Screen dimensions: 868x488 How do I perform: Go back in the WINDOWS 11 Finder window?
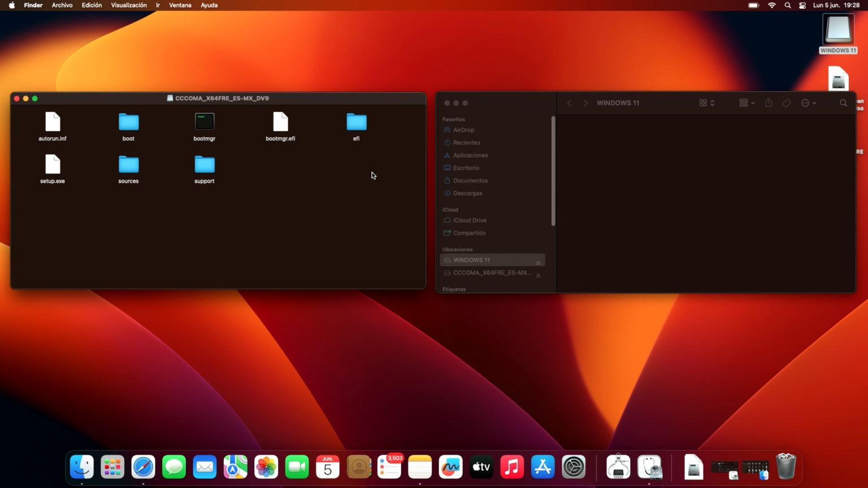(570, 103)
